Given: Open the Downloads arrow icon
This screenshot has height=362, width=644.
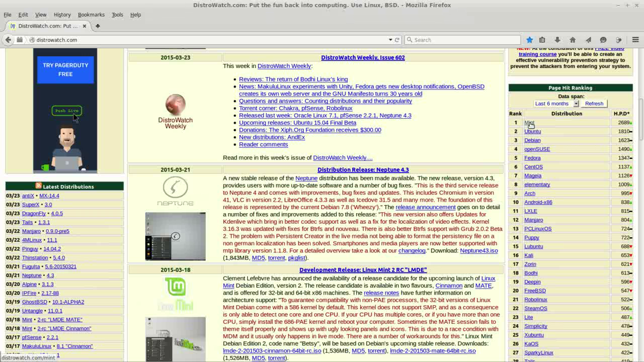Looking at the screenshot, I should 557,40.
